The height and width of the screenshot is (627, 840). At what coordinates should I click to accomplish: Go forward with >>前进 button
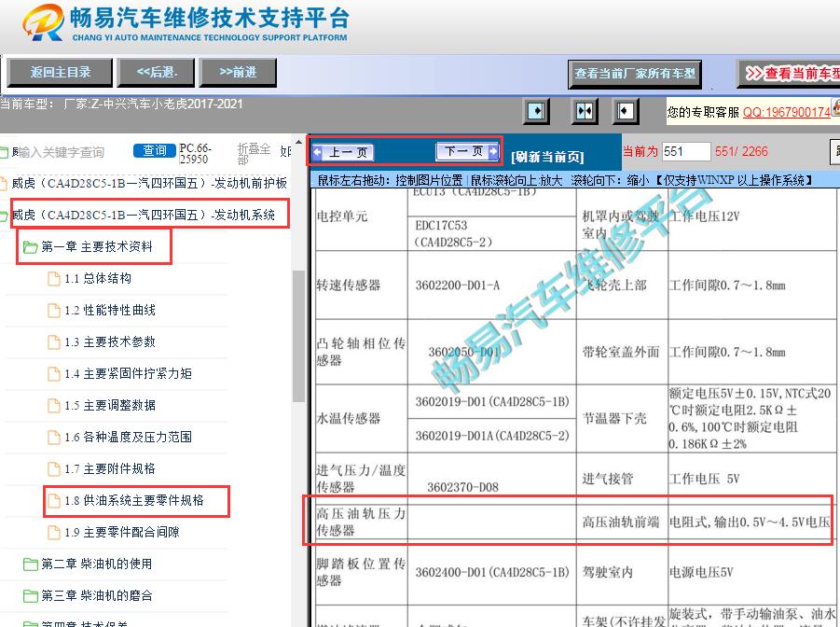tap(238, 73)
